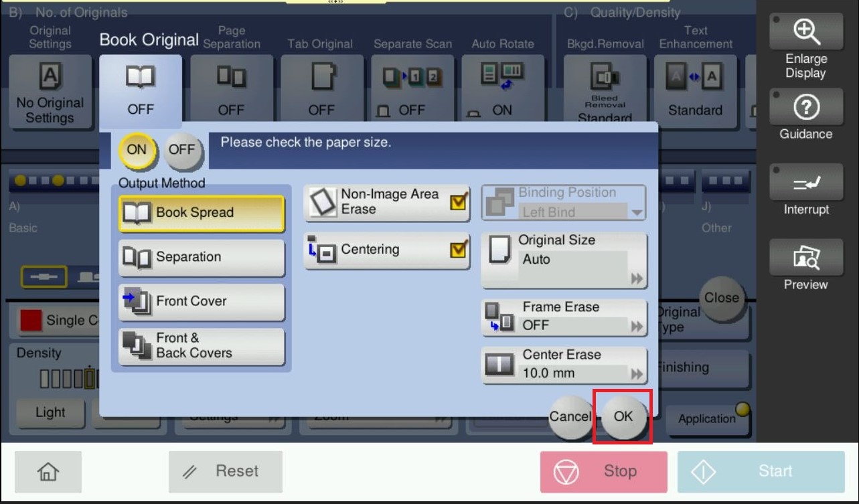The image size is (859, 504).
Task: Open the Preview icon
Action: pos(805,258)
